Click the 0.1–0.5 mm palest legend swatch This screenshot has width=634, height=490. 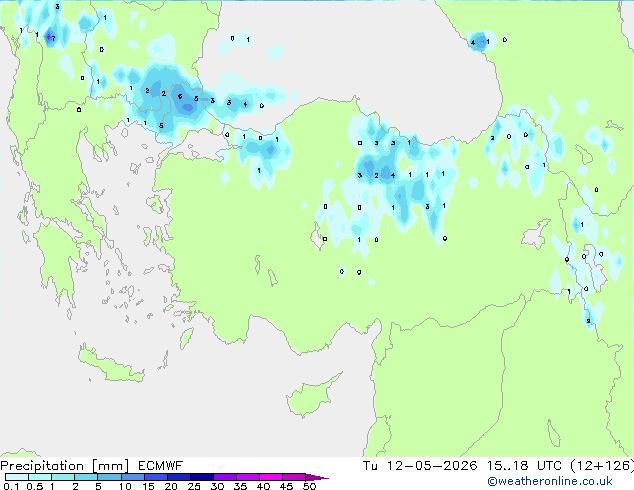(x=17, y=477)
